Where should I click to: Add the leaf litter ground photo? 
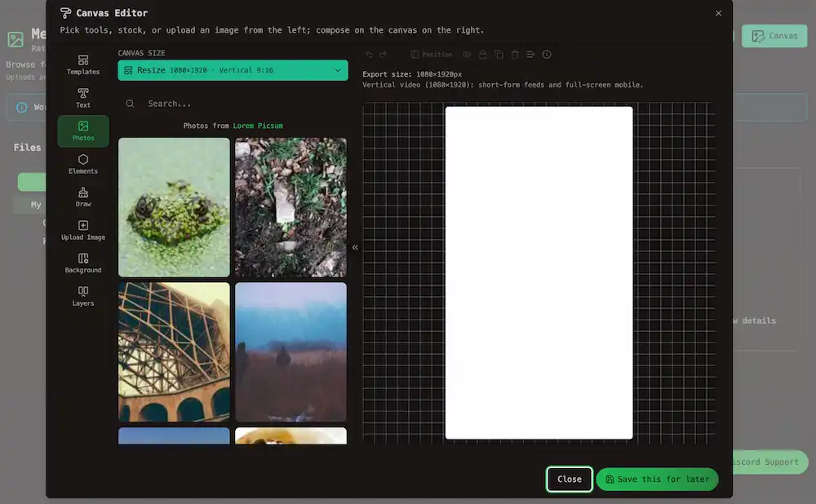(x=290, y=207)
